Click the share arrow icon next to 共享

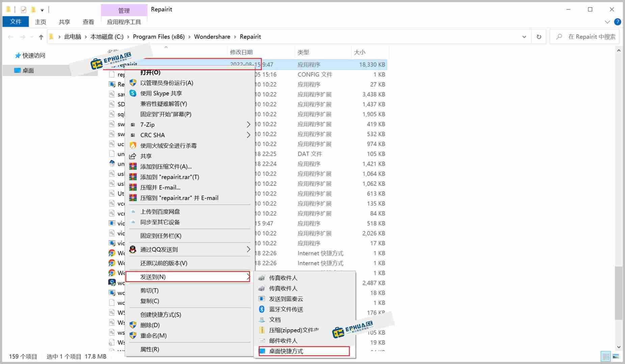(133, 156)
